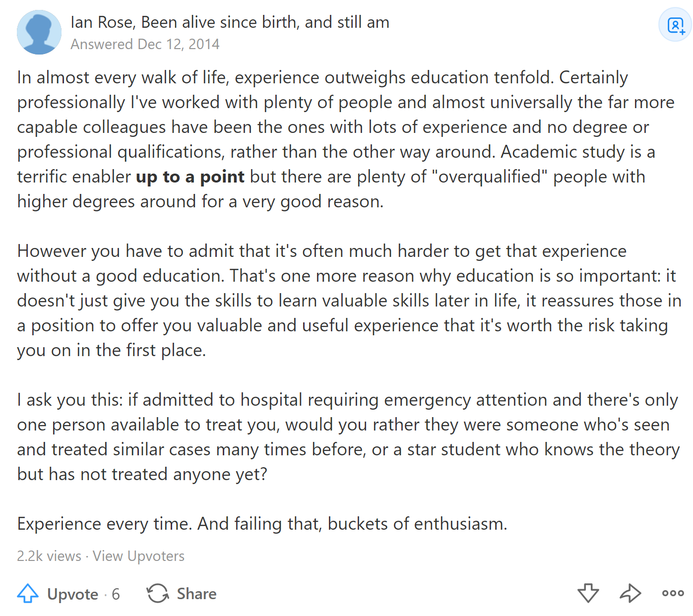The image size is (693, 616).
Task: Click the upvote count number 6
Action: pos(116,594)
